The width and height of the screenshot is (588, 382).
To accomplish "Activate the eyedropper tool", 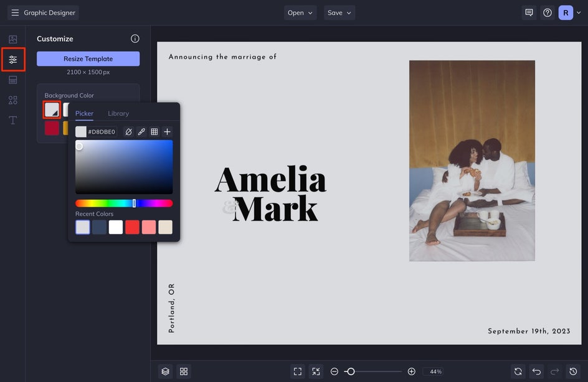I will (141, 132).
